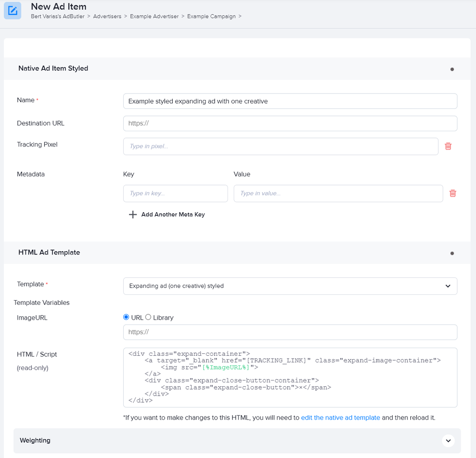The height and width of the screenshot is (458, 476).
Task: Select the Library radio option for ImageURL
Action: [148, 317]
